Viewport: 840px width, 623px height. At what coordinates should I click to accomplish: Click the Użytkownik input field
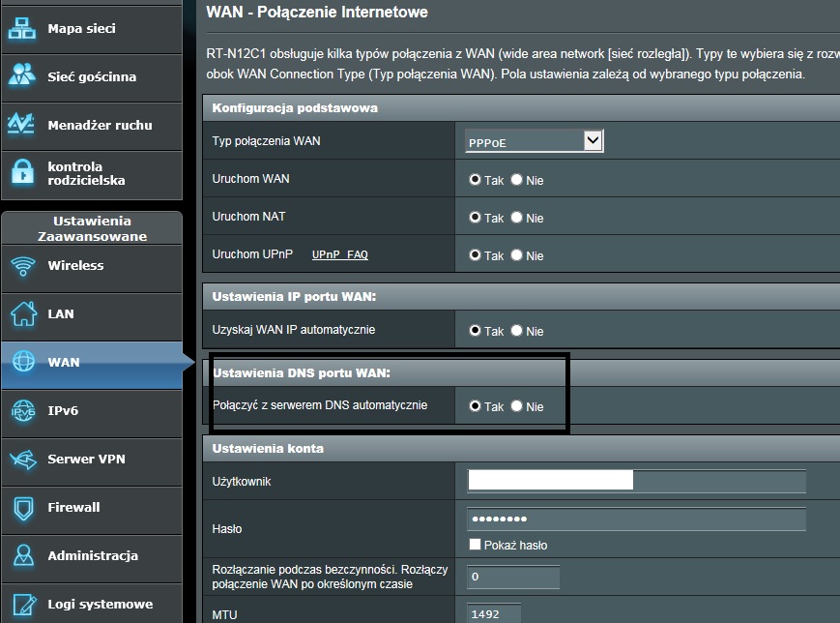[x=636, y=481]
